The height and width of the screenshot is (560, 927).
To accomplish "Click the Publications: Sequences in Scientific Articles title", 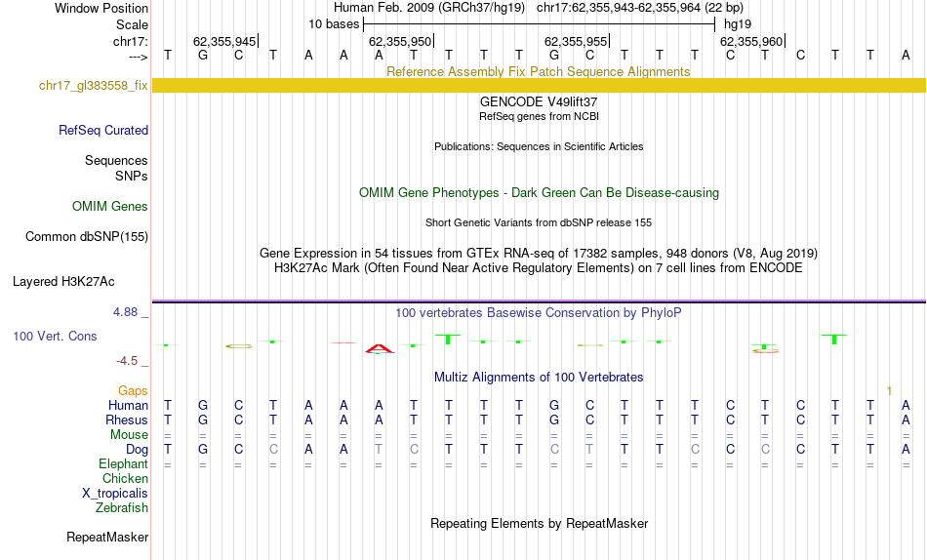I will [539, 146].
